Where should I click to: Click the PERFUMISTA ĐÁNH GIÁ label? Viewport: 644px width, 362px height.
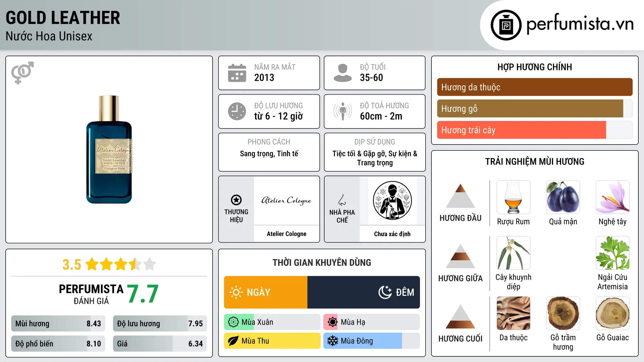[x=91, y=294]
